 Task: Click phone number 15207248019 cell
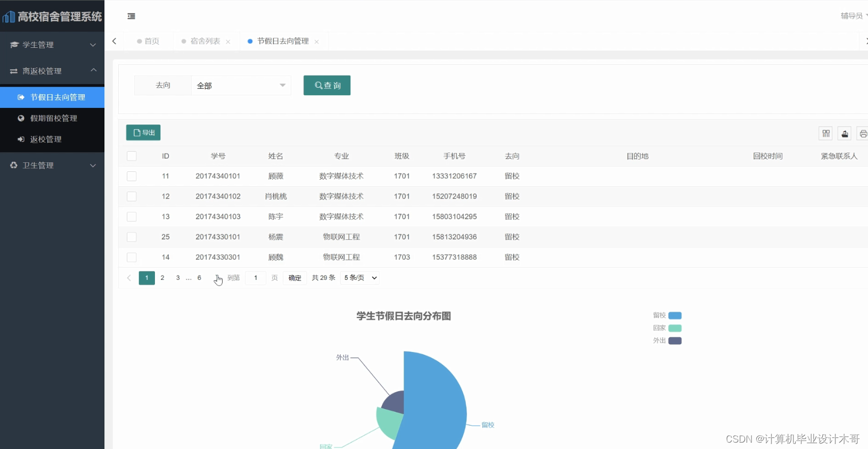[x=454, y=196]
